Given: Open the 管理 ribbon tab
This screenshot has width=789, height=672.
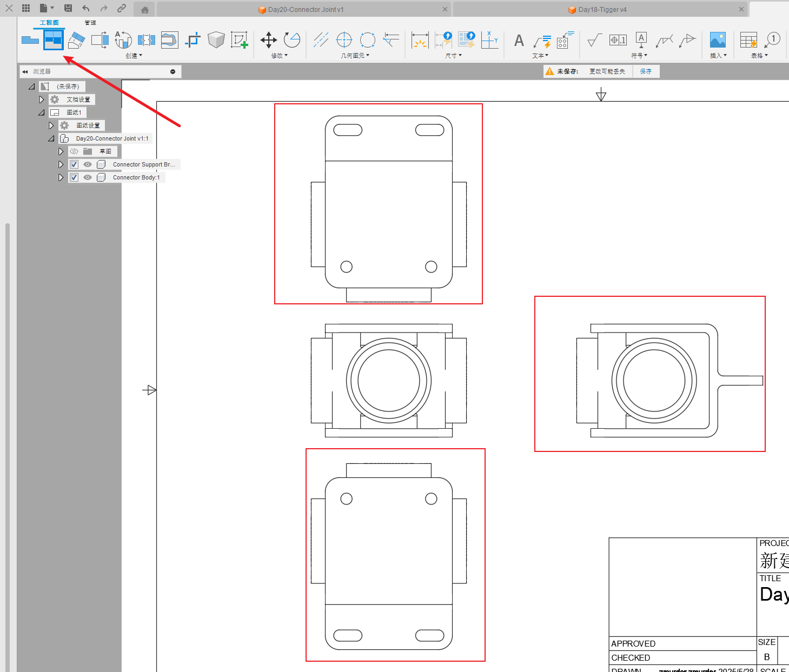Looking at the screenshot, I should (x=90, y=23).
